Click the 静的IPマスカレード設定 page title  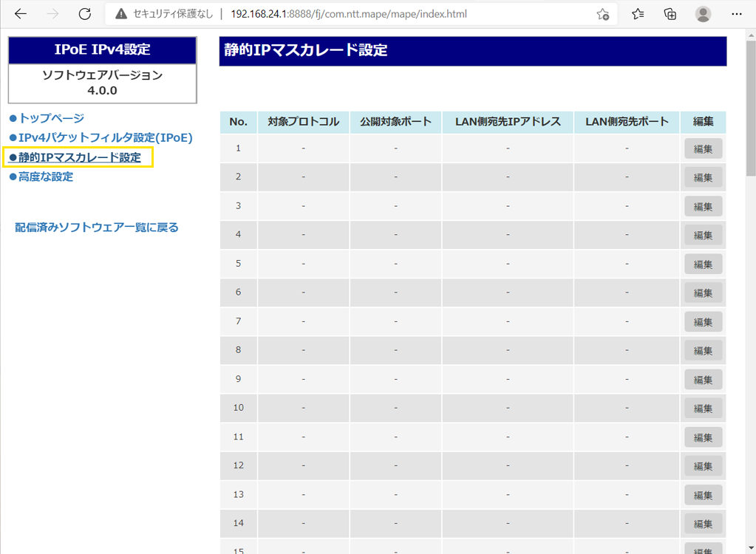coord(306,50)
